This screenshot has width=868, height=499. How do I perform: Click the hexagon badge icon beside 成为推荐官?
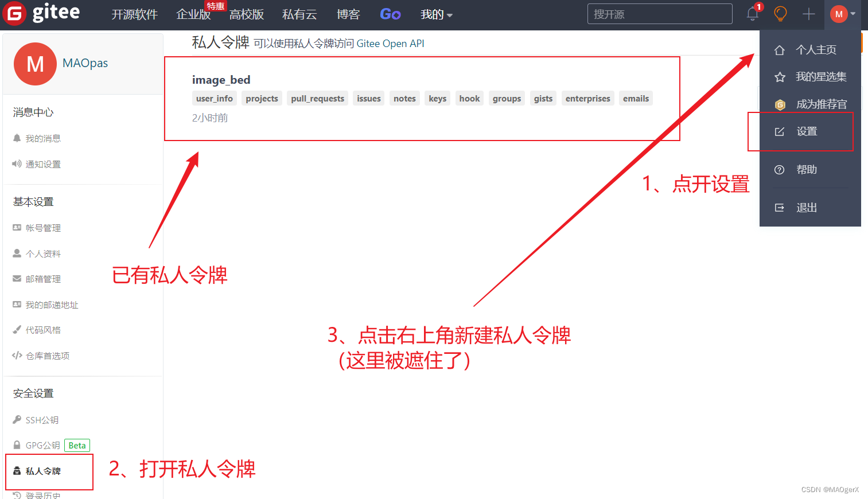click(780, 104)
